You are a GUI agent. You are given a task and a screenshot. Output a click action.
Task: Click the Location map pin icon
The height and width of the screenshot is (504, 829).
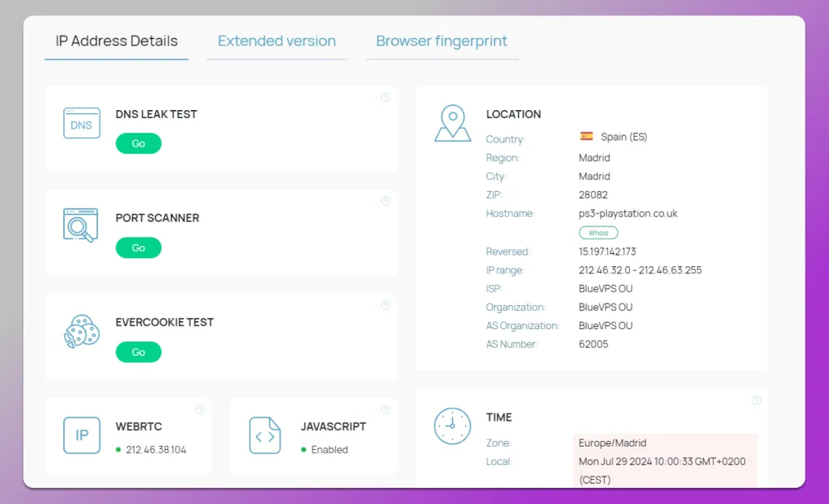click(453, 124)
